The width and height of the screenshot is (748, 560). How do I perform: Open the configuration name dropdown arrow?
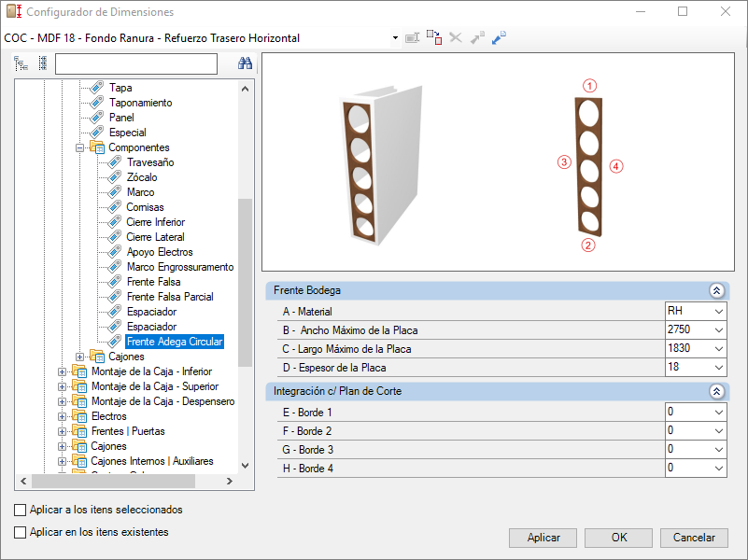395,38
